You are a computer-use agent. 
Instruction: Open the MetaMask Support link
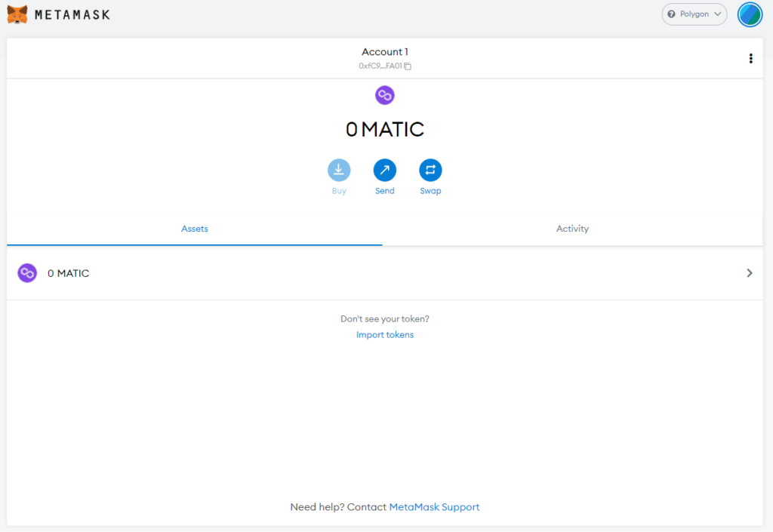[x=434, y=507]
